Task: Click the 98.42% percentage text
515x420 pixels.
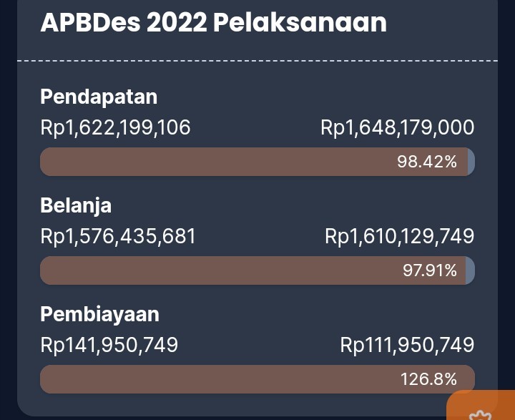Action: point(426,162)
